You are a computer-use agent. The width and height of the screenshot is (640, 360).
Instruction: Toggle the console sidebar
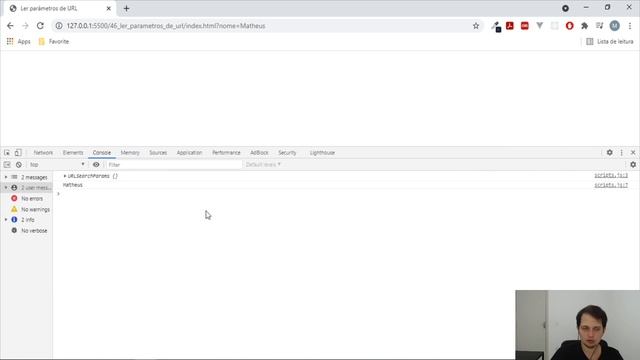pyautogui.click(x=7, y=164)
